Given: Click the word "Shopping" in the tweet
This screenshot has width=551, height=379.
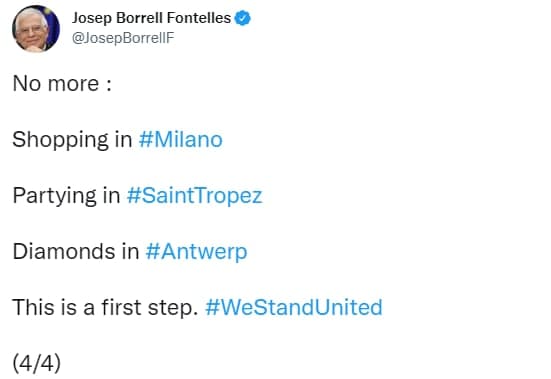Looking at the screenshot, I should [x=60, y=140].
